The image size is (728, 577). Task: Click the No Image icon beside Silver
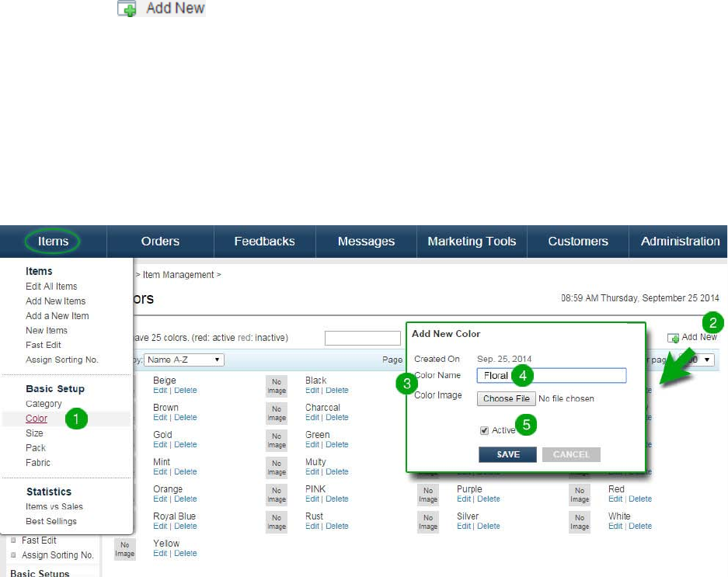tap(428, 522)
